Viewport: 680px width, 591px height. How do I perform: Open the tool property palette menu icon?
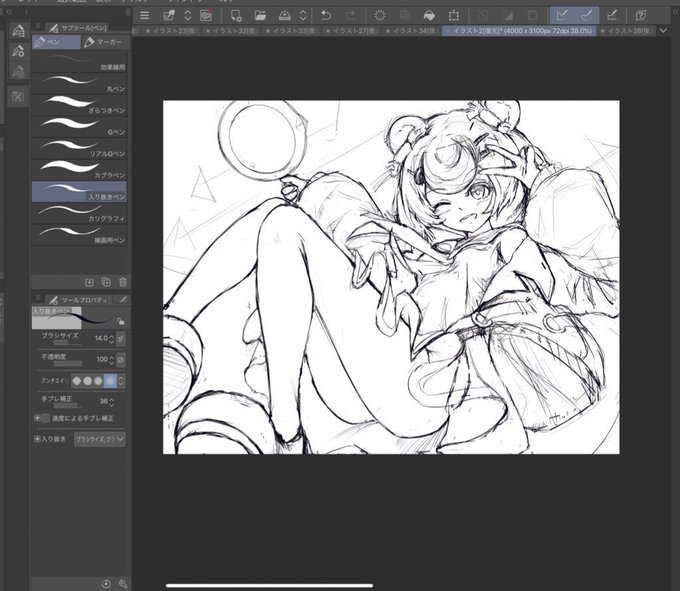click(x=38, y=298)
